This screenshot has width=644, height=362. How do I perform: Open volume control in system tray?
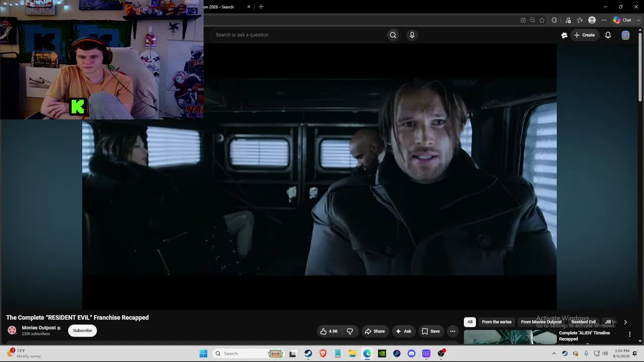coord(605,353)
